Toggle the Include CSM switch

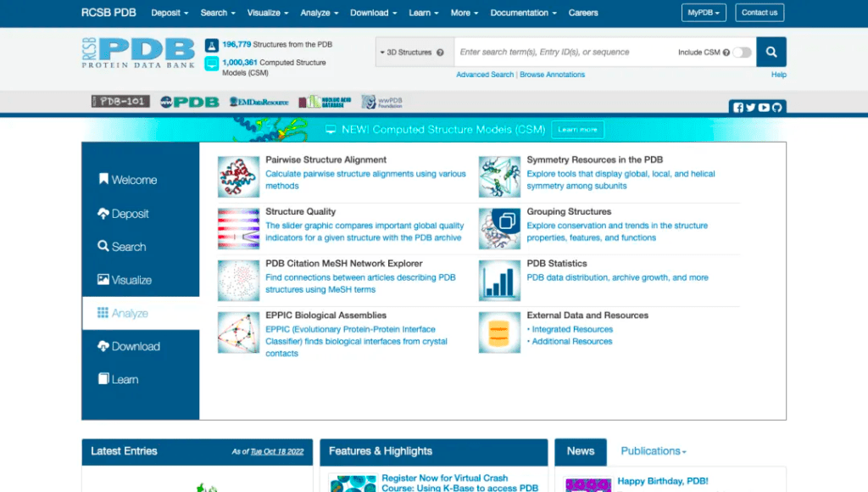coord(742,53)
